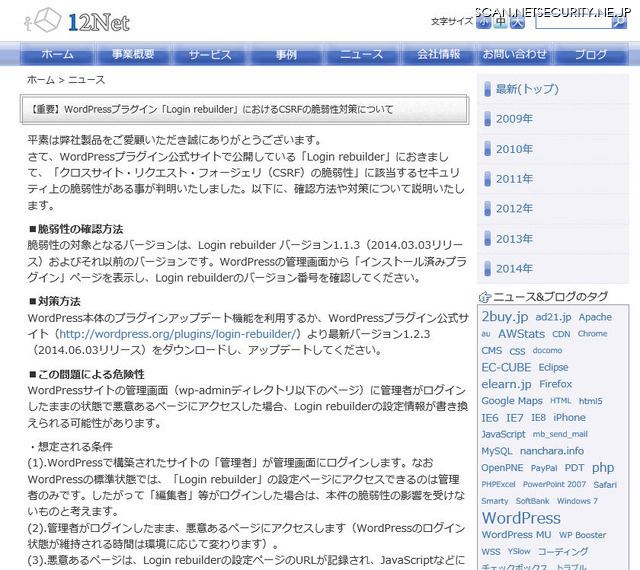
Task: Select the PDT tag
Action: 574,468
